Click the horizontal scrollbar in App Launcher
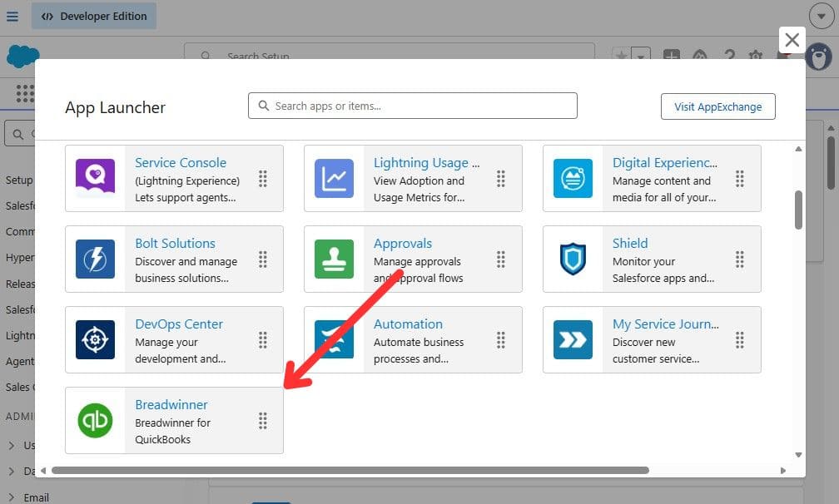The height and width of the screenshot is (504, 839). pos(350,471)
